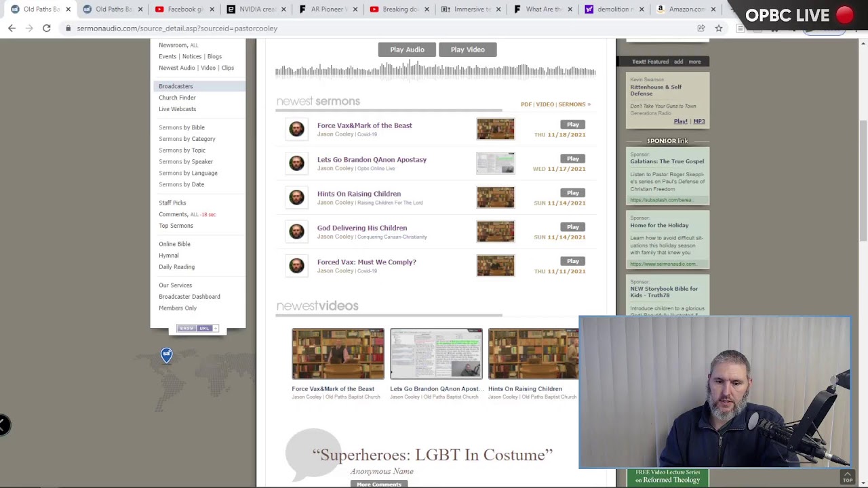The width and height of the screenshot is (868, 488).
Task: Click the Play Video button
Action: 468,49
